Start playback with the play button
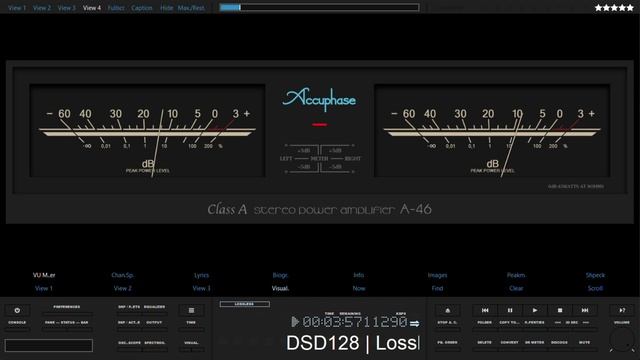The width and height of the screenshot is (640, 360). coord(535,310)
